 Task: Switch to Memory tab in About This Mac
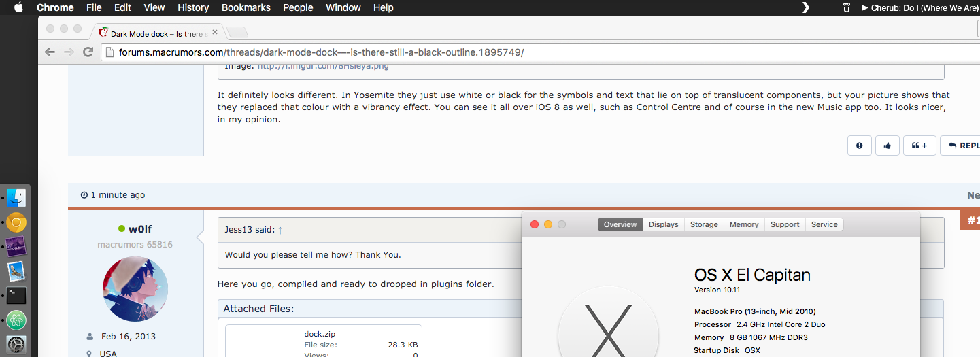point(744,224)
